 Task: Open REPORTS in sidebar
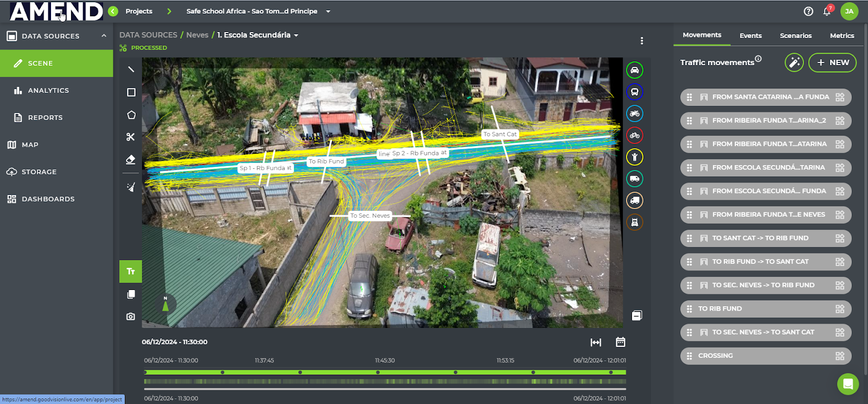click(56, 118)
